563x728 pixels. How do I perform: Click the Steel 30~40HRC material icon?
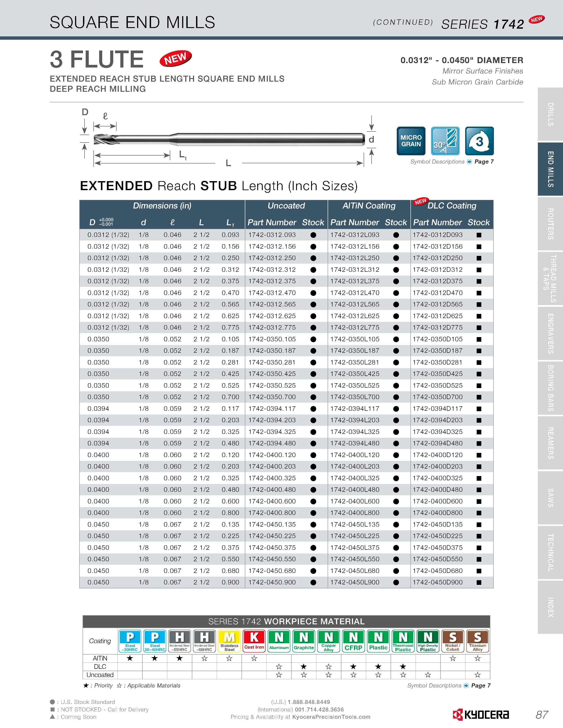pyautogui.click(x=155, y=641)
